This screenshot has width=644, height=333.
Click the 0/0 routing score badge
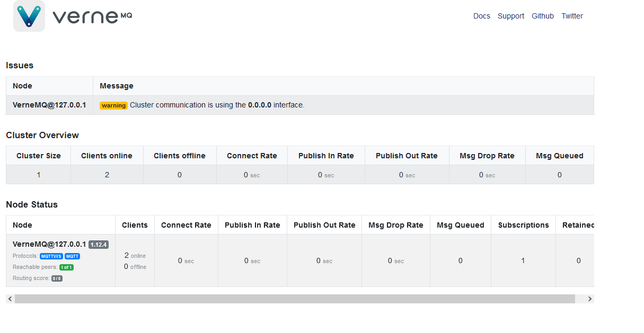(x=57, y=278)
